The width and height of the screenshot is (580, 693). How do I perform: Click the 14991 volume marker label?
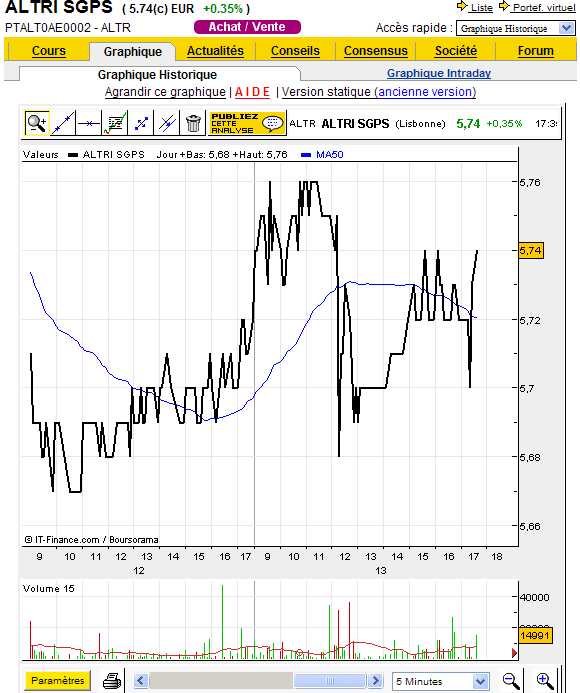click(x=535, y=636)
